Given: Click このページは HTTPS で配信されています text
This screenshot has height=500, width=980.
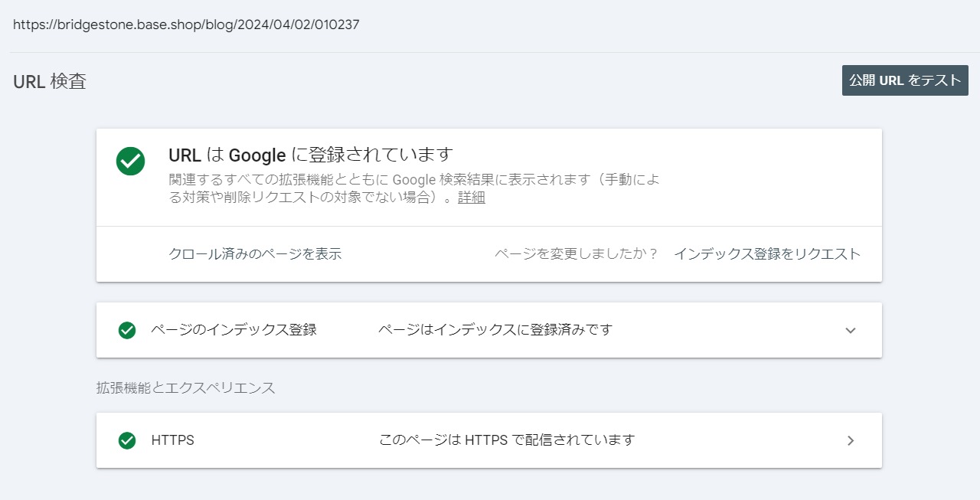Looking at the screenshot, I should tap(507, 440).
